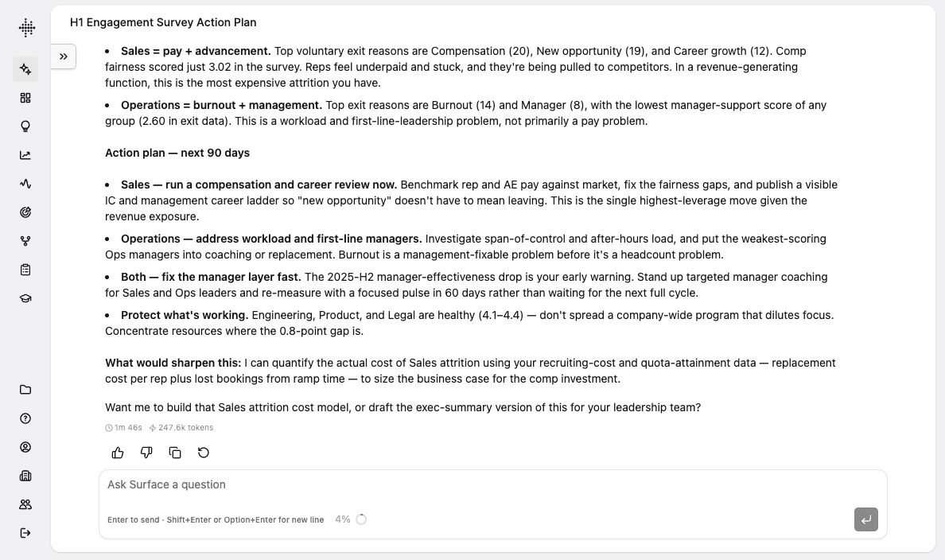Open the help question mark icon
Viewport: 945px width, 560px height.
coord(25,418)
